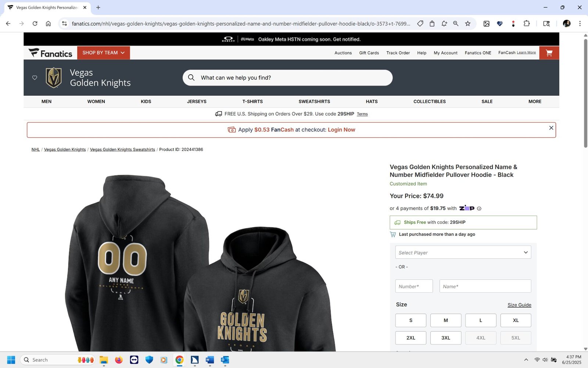Bookmark this page with star icon
The height and width of the screenshot is (368, 588).
click(468, 24)
